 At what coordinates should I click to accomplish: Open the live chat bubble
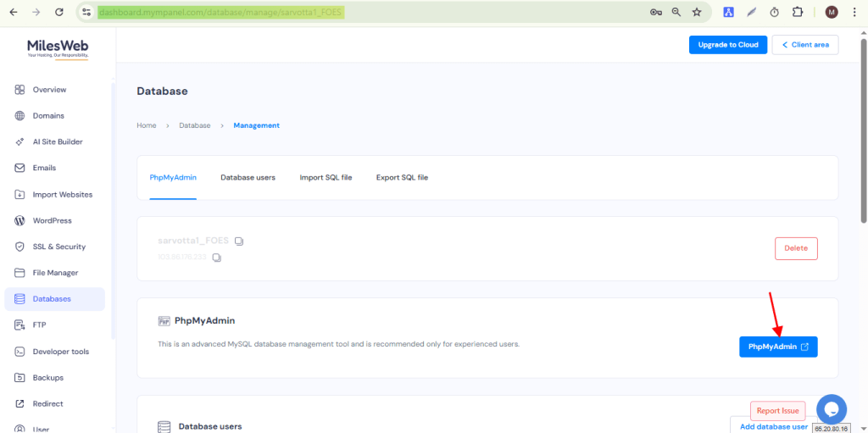832,410
